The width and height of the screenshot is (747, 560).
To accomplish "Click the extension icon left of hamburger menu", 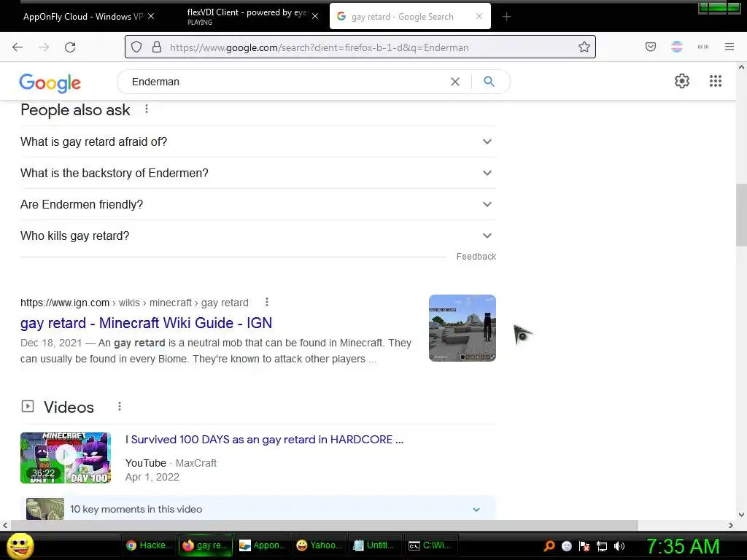I will tap(703, 47).
